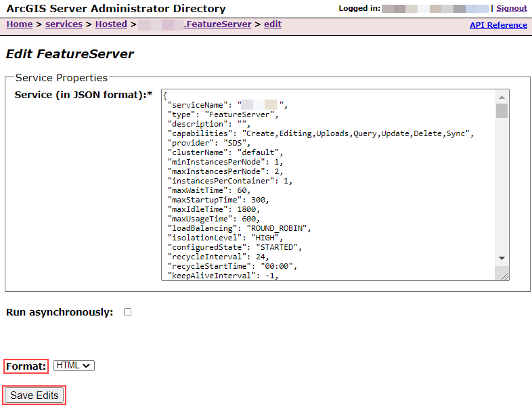532x409 pixels.
Task: Click the "maxUsageTime": 600 line
Action: tap(214, 219)
